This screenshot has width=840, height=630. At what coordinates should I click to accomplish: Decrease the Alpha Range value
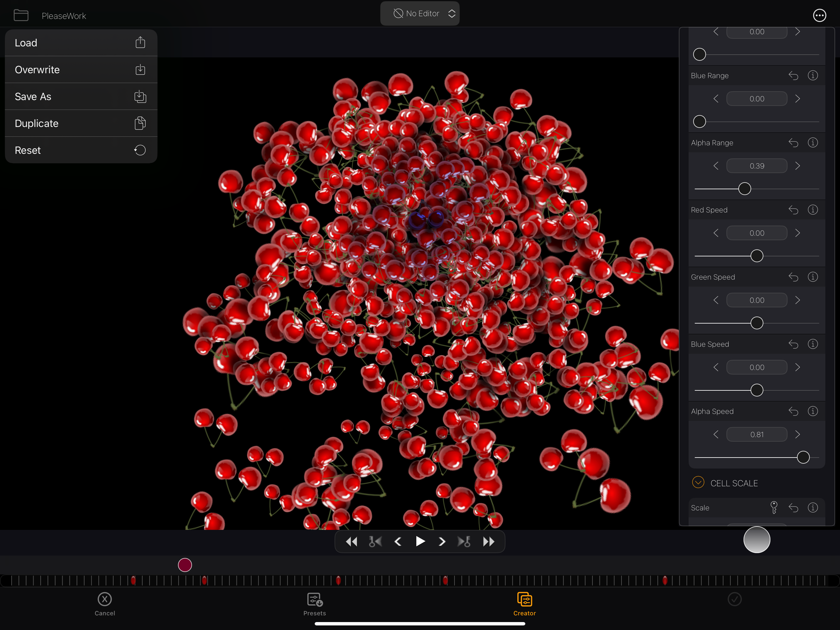(x=716, y=166)
